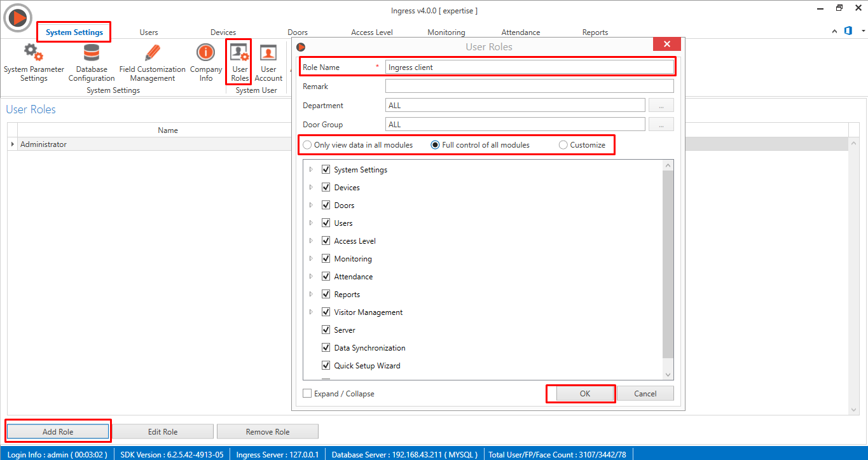Expand the Doors tree node

(x=311, y=205)
